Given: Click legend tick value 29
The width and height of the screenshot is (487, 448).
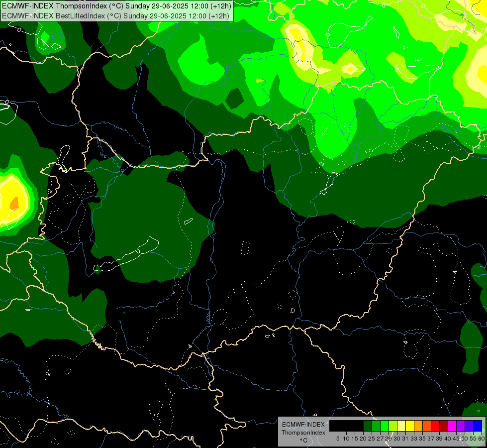Looking at the screenshot, I should click(x=389, y=439).
